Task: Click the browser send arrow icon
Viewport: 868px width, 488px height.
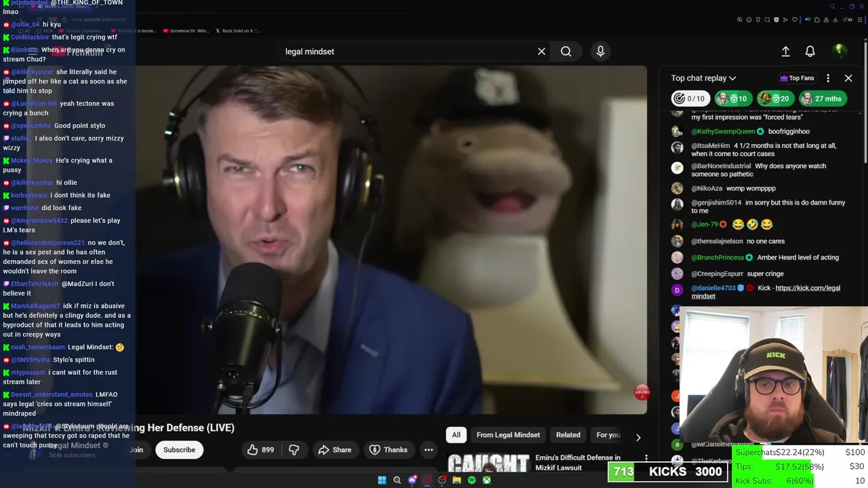Action: click(x=785, y=20)
